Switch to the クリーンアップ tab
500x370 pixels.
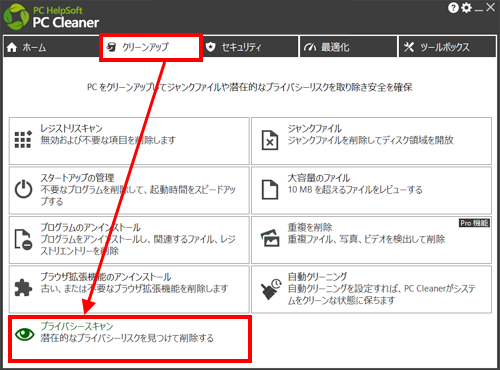tap(151, 47)
